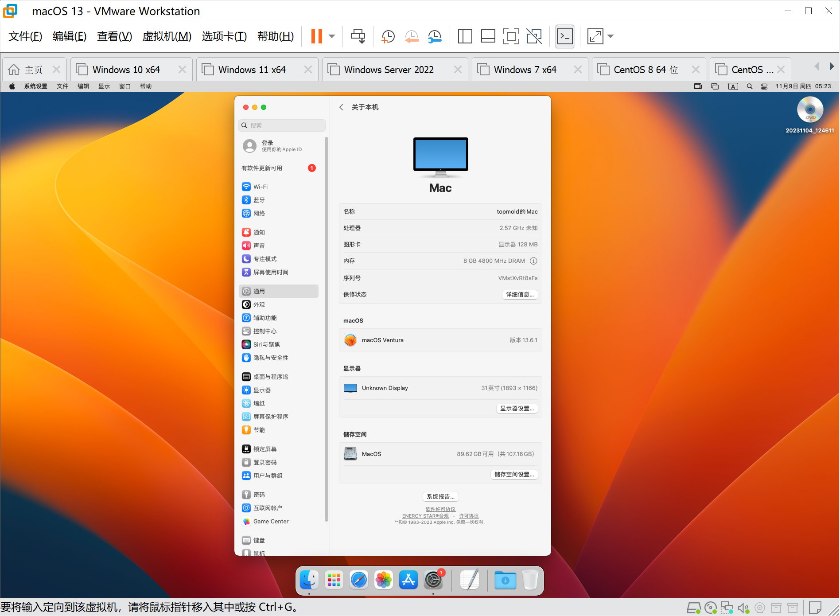Click 系统报告… button
The image size is (840, 616).
pyautogui.click(x=440, y=496)
